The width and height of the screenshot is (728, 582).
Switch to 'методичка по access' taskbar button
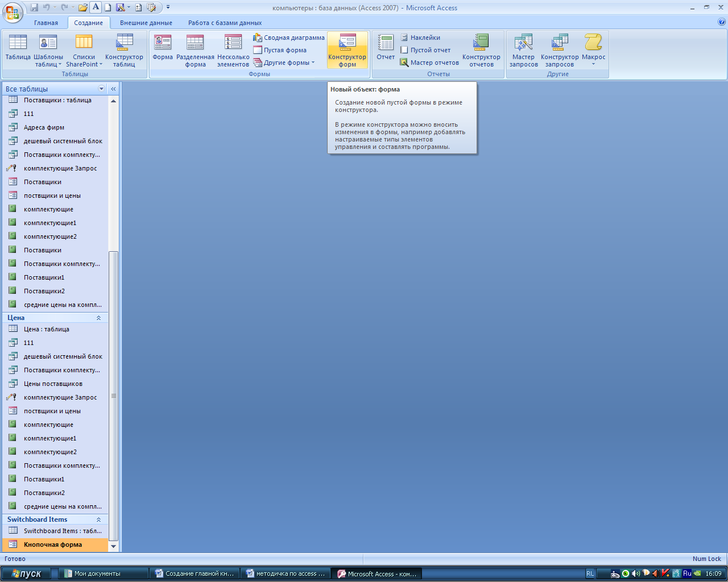286,573
